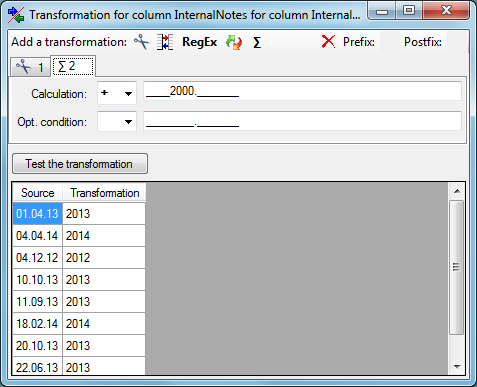This screenshot has width=477, height=387.
Task: Select the source cell 04.12.12
Action: (37, 258)
